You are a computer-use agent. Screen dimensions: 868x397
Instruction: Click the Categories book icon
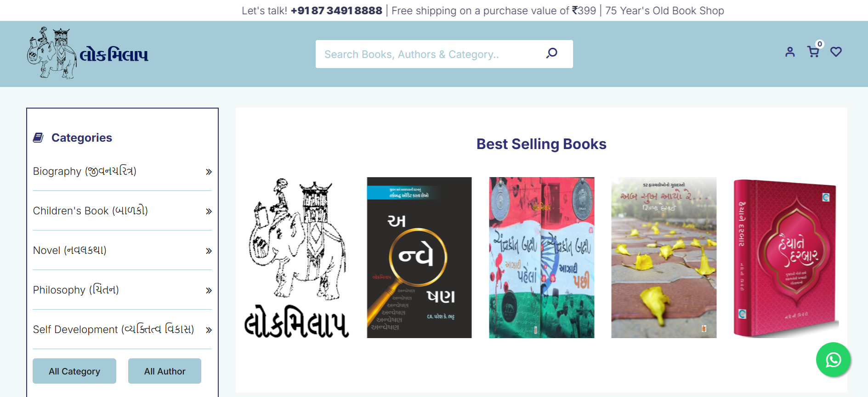click(38, 138)
